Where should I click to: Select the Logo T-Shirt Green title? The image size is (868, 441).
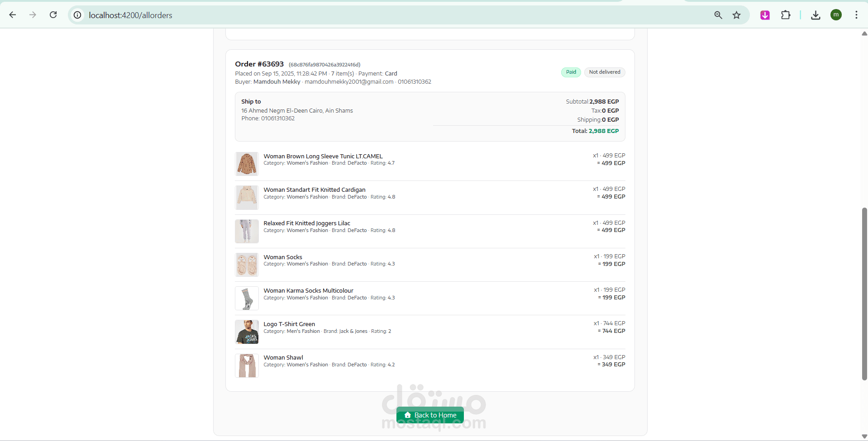289,324
